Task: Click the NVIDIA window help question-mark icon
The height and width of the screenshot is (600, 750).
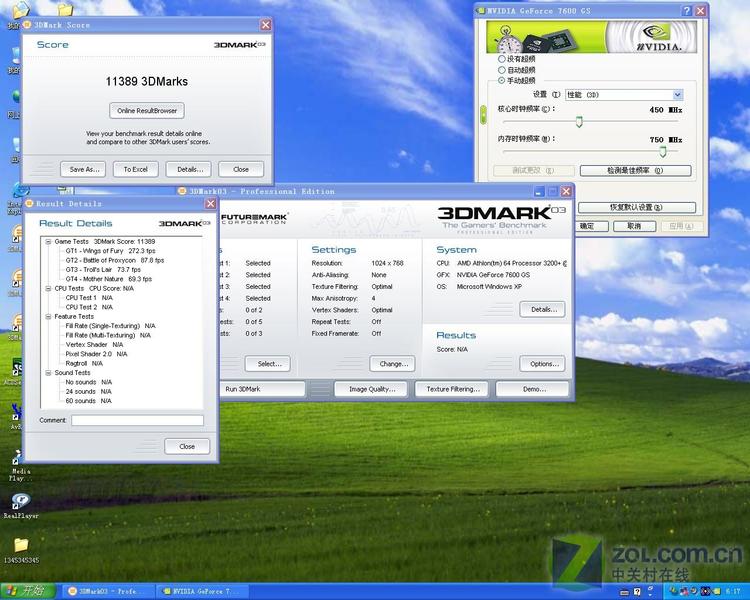Action: click(x=687, y=11)
